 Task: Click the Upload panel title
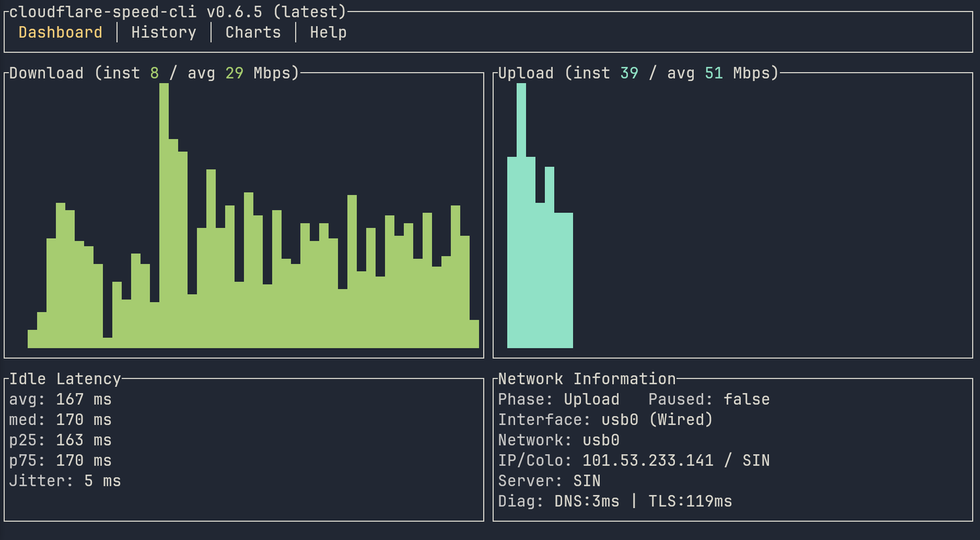(x=638, y=73)
